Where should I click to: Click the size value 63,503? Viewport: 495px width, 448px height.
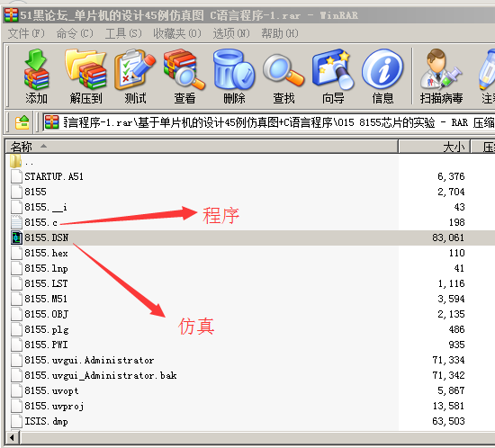pyautogui.click(x=448, y=421)
